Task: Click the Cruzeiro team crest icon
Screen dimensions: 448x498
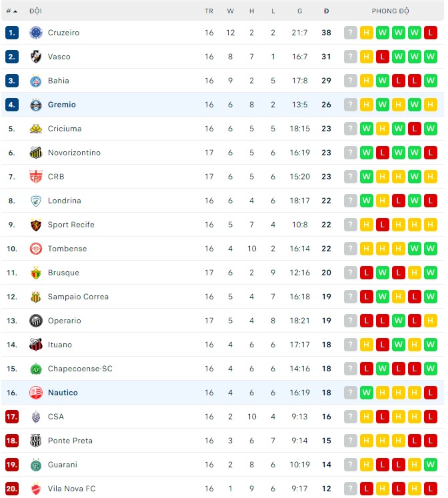Action: pos(36,33)
